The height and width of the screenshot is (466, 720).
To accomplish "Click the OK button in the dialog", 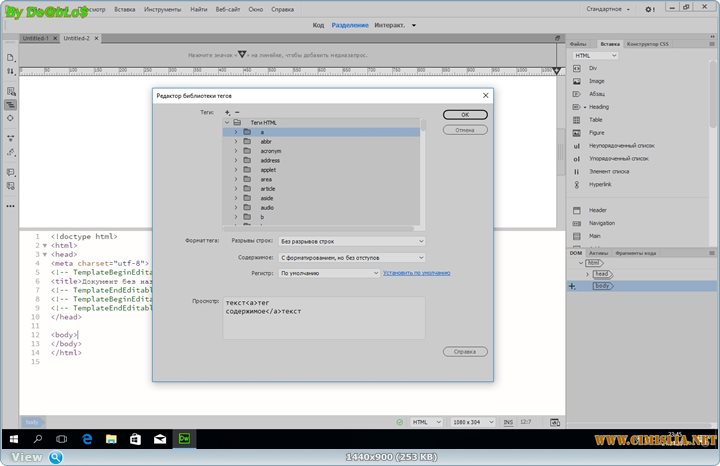I will (465, 115).
